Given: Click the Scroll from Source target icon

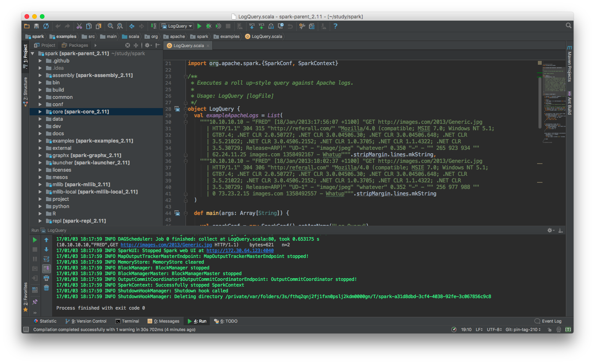Looking at the screenshot, I should pyautogui.click(x=128, y=45).
